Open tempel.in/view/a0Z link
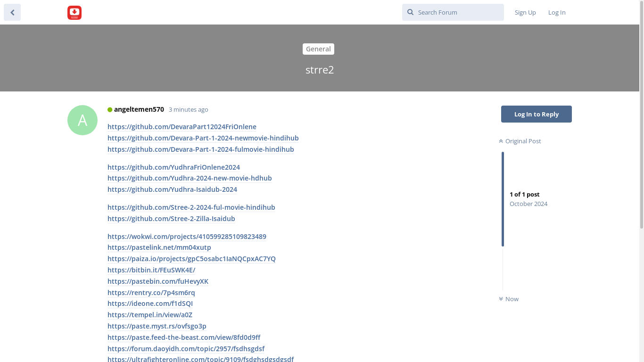Image resolution: width=644 pixels, height=362 pixels. (150, 315)
